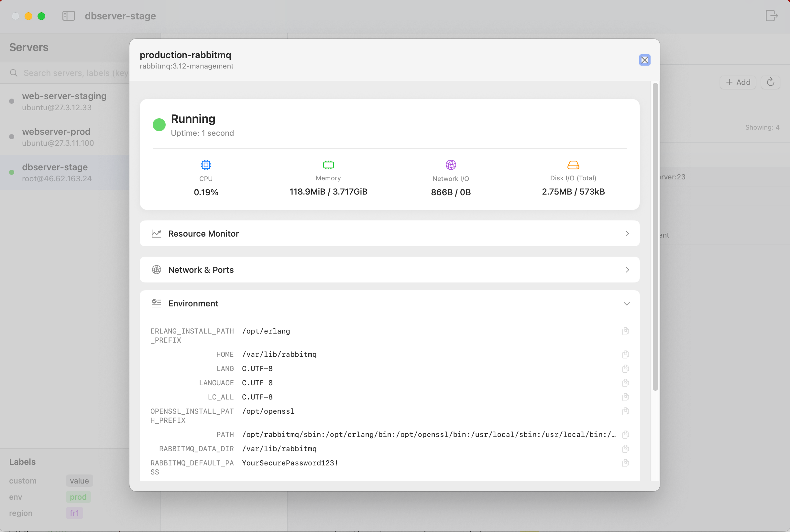Click the Memory icon
Screen dimensions: 790x532
coord(328,165)
